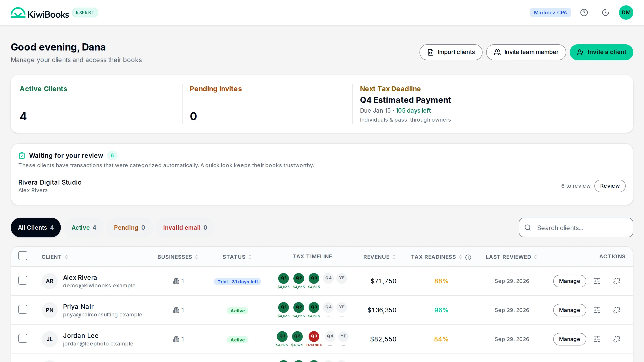Click the Import clients button
This screenshot has height=362, width=644.
pos(451,52)
